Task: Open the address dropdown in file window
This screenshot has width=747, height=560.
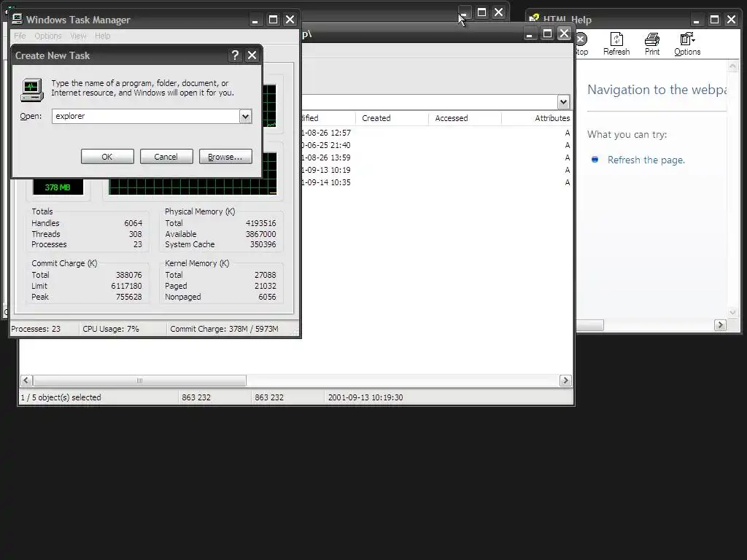Action: point(563,102)
